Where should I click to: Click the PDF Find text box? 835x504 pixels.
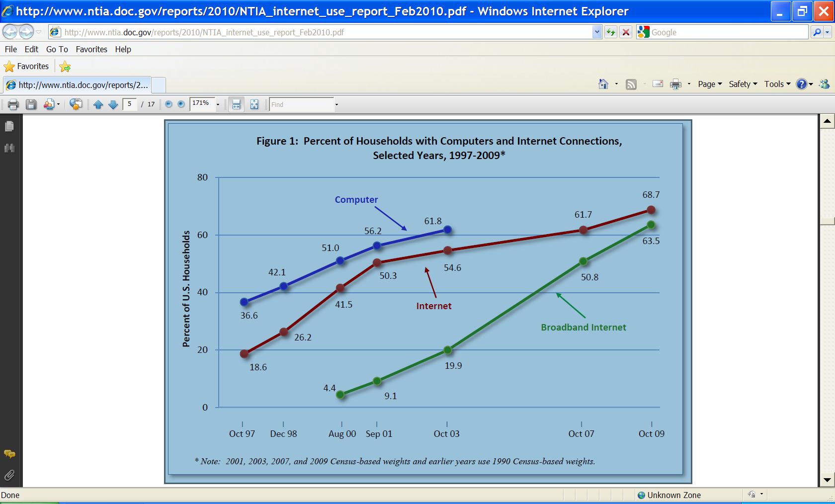click(301, 104)
